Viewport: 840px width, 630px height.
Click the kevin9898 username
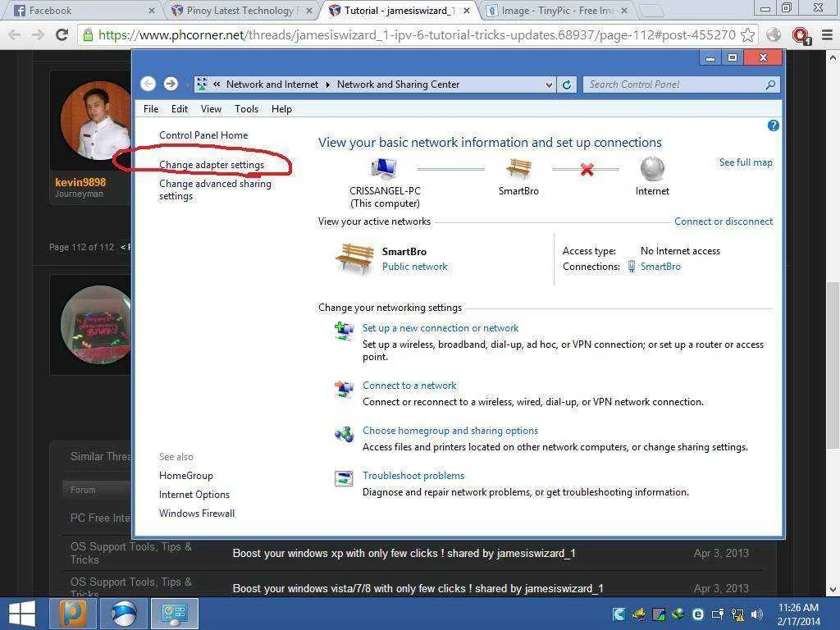(80, 182)
